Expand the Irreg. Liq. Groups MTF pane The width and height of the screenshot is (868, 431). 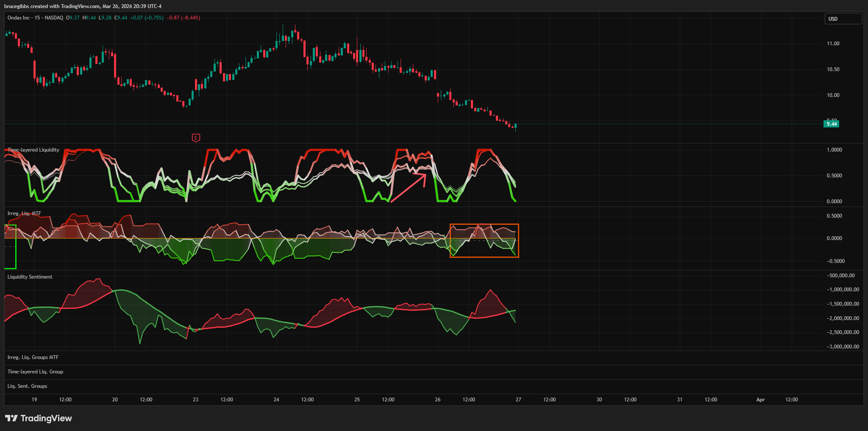33,357
